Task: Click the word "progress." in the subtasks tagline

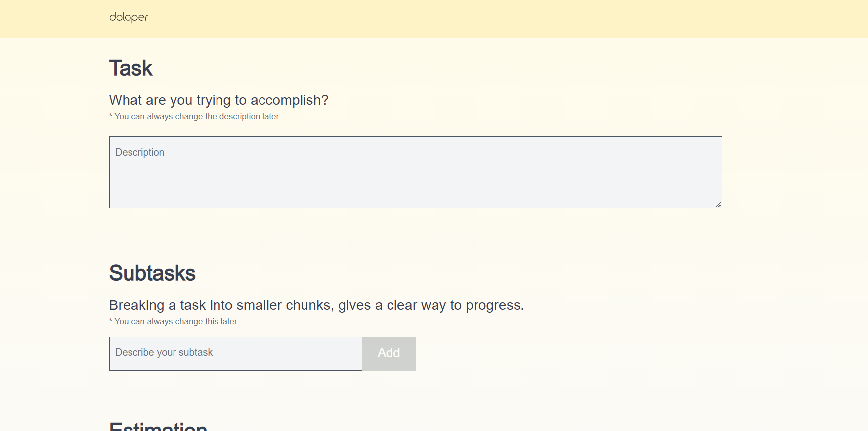Action: [x=495, y=305]
